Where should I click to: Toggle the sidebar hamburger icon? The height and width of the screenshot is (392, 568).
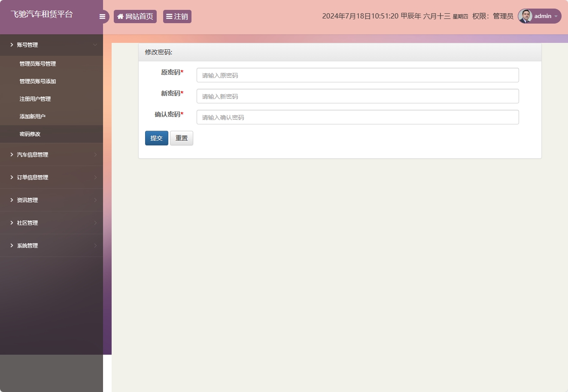tap(102, 17)
